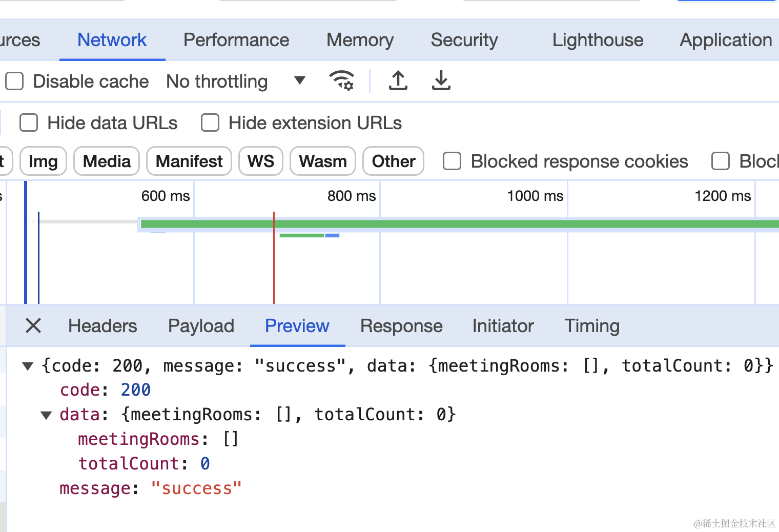Collapse the root JSON response object
Image resolution: width=779 pixels, height=532 pixels.
point(28,366)
